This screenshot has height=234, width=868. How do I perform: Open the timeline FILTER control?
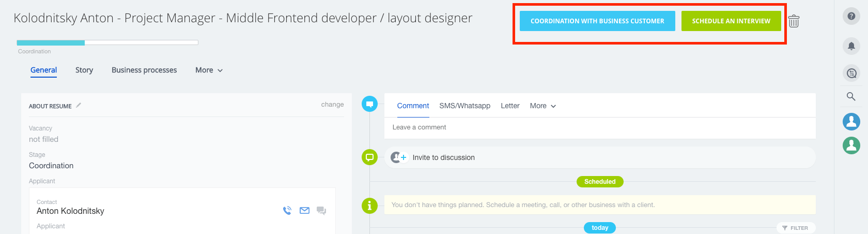(x=796, y=228)
